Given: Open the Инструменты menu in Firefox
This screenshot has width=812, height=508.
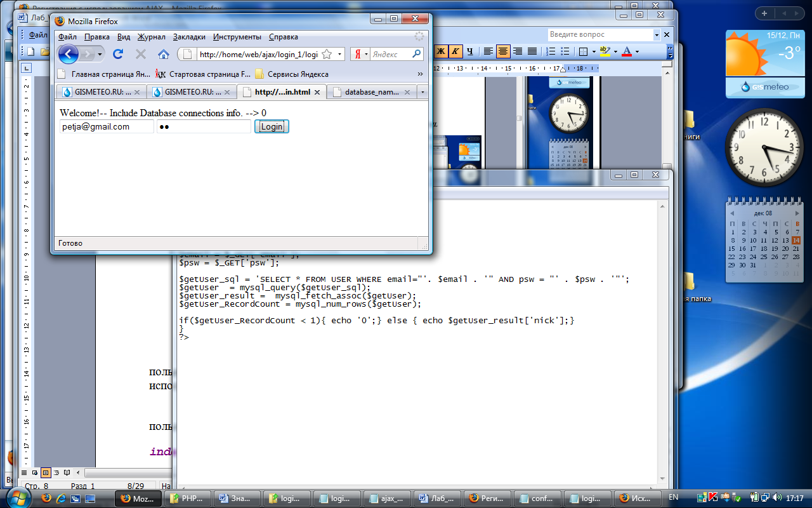Looking at the screenshot, I should (237, 37).
